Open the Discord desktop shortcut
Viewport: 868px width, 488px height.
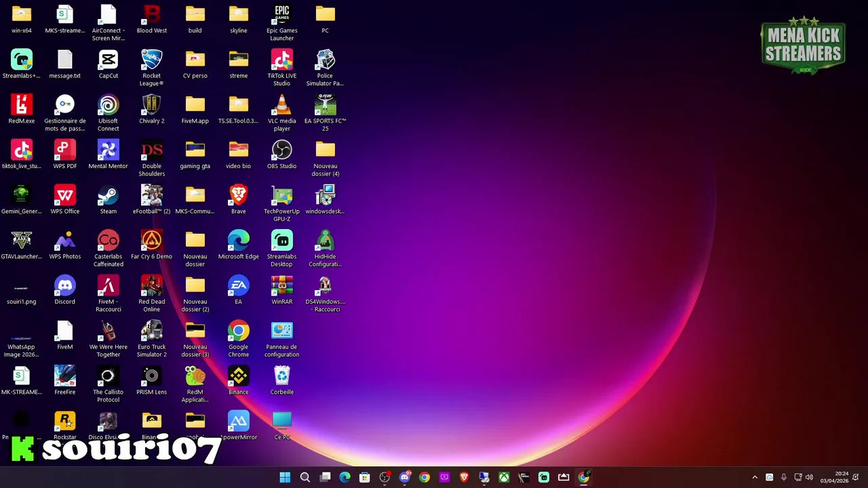point(65,289)
